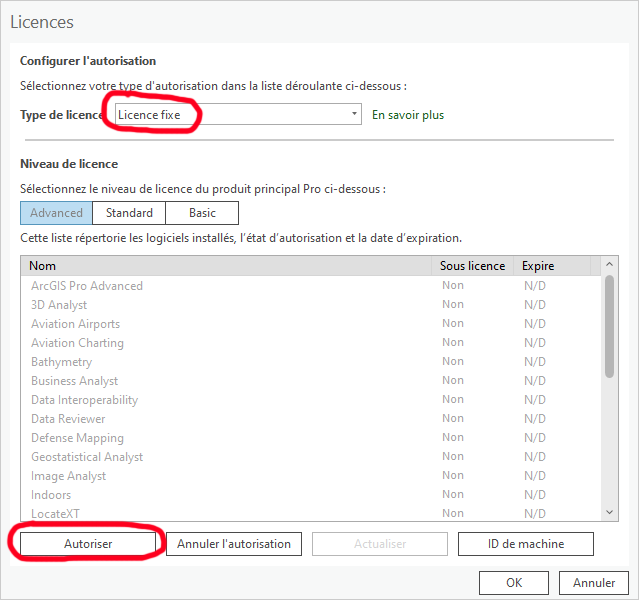Viewport: 639px width, 600px height.
Task: Select the Standard licence level
Action: click(129, 213)
